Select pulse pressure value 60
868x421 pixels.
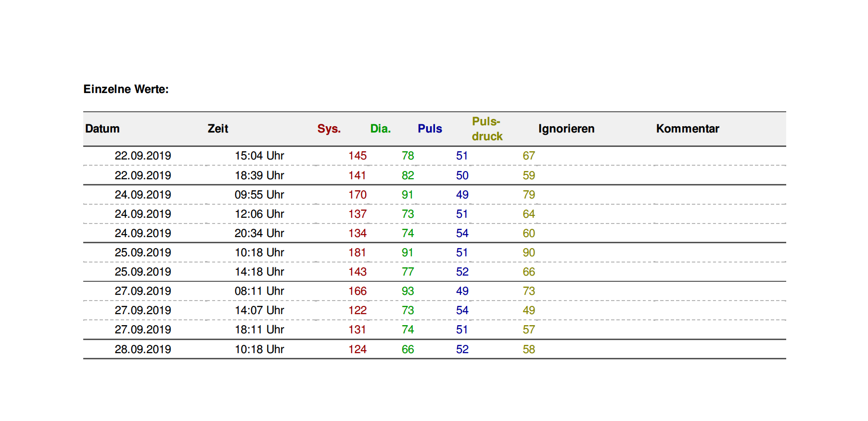[x=529, y=233]
